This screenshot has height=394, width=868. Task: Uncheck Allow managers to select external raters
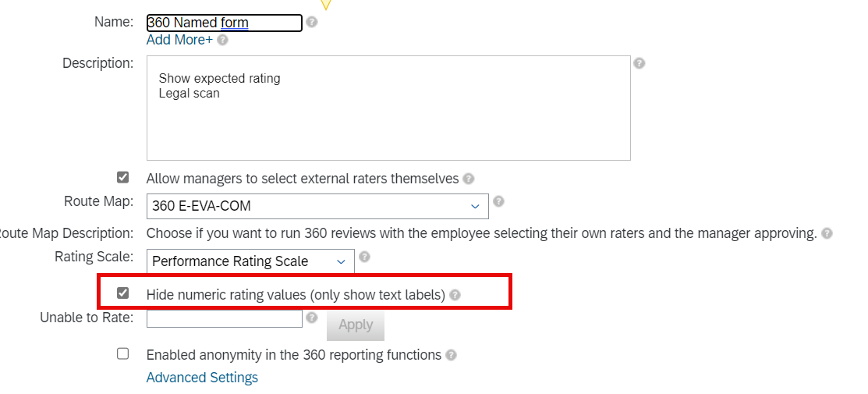click(123, 177)
